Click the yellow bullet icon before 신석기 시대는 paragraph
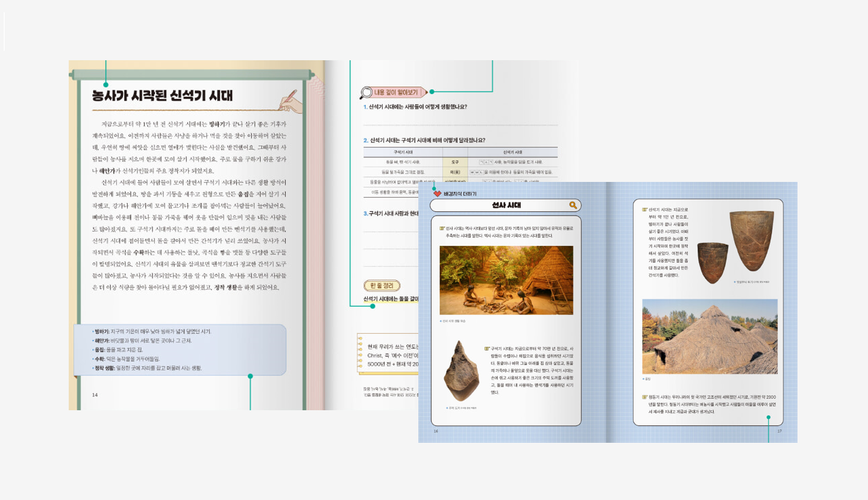 pyautogui.click(x=644, y=210)
